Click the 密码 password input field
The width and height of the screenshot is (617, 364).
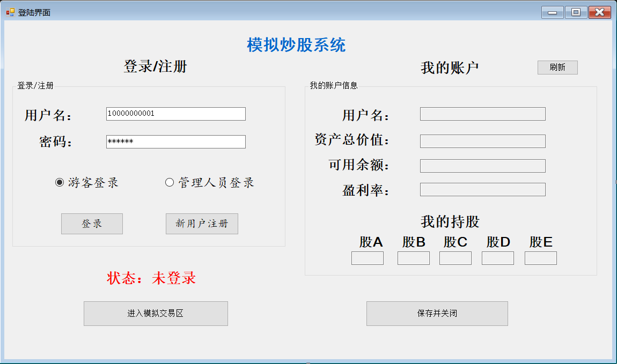(176, 142)
